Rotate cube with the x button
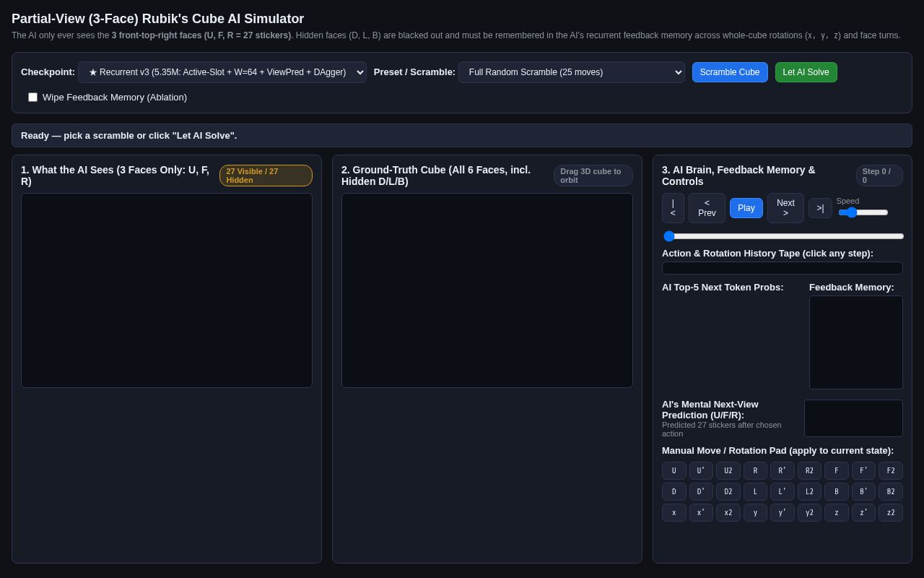Screen dimensions: 924x578 [x=674, y=512]
